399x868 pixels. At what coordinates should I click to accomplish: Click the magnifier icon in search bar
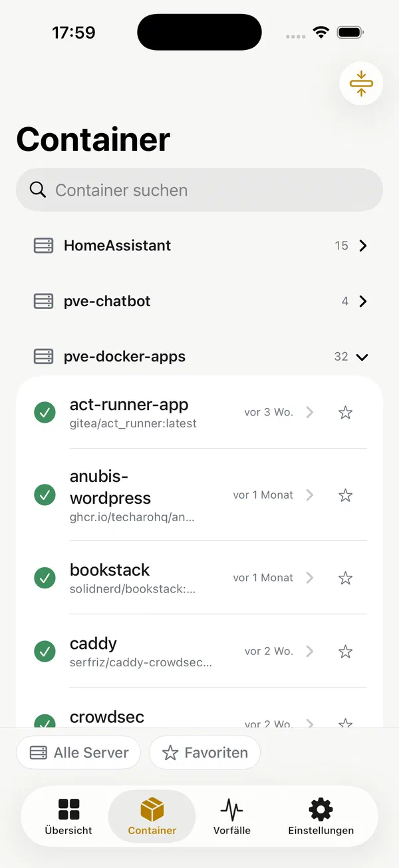tap(38, 190)
